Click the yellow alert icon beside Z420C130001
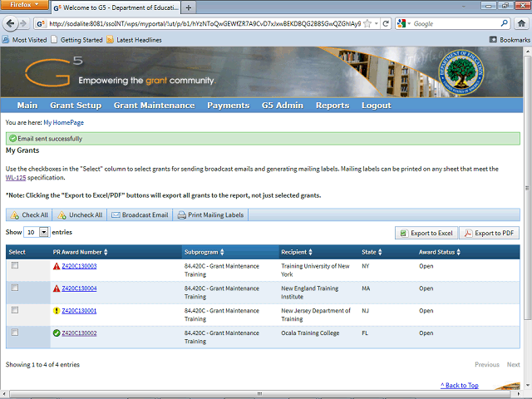The width and height of the screenshot is (532, 399). (x=57, y=311)
